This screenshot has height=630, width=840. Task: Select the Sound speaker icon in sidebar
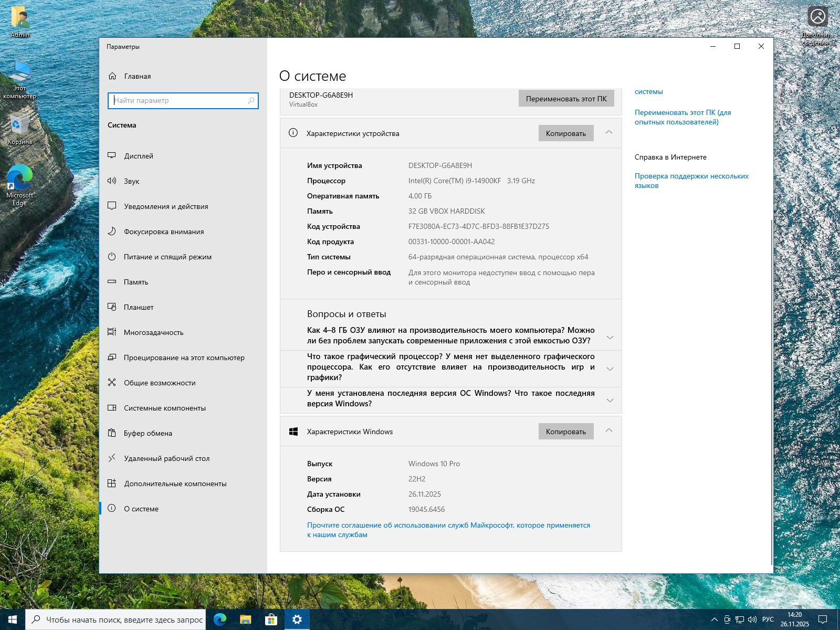point(112,181)
